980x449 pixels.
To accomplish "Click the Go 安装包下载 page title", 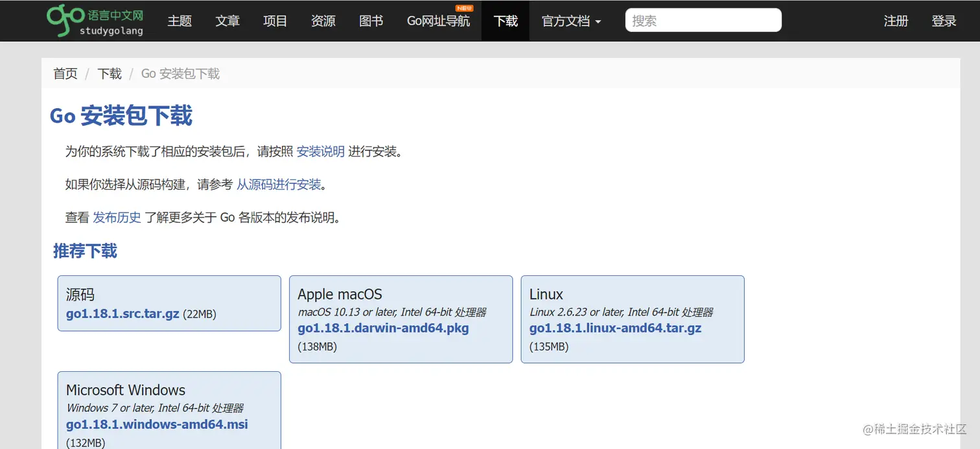I will coord(121,116).
